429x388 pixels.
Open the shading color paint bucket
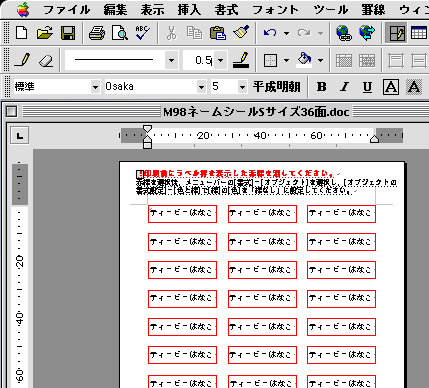305,60
